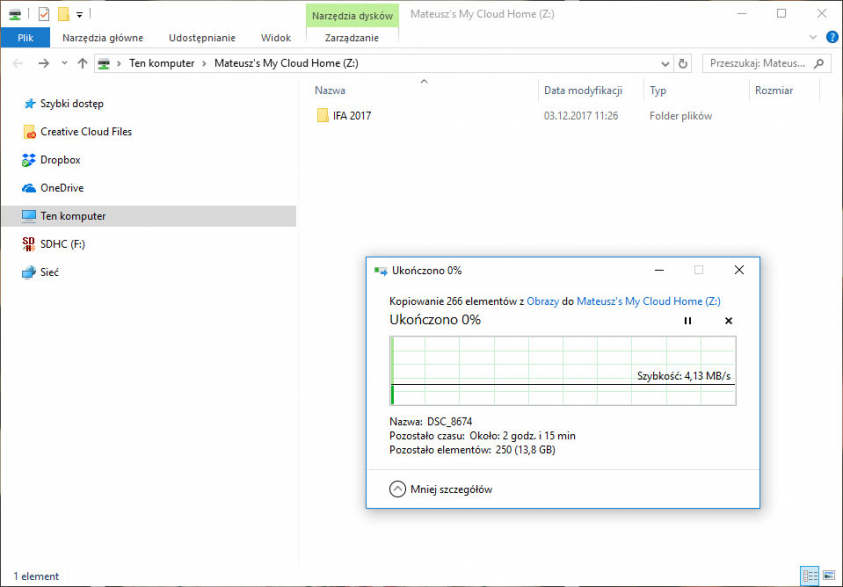843x587 pixels.
Task: Collapse details with Mniej szczegółów
Action: click(x=441, y=489)
